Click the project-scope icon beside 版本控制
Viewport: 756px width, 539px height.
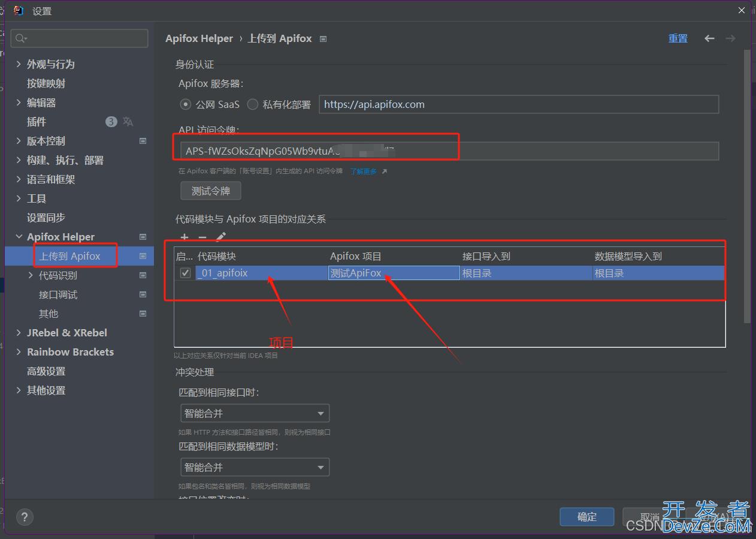[143, 141]
